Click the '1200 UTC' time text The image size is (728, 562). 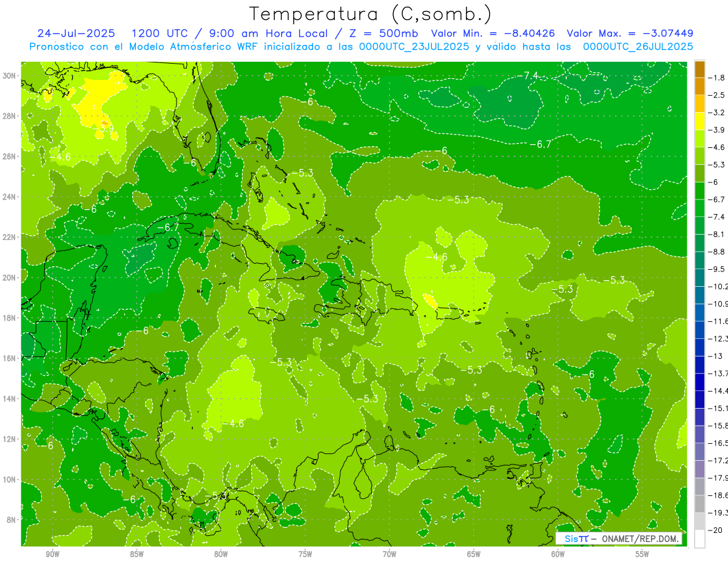(160, 33)
